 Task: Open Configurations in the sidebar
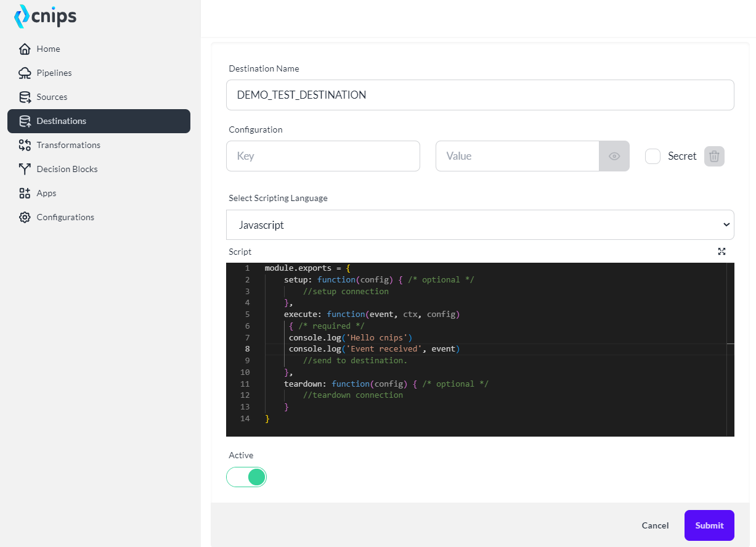click(x=99, y=217)
